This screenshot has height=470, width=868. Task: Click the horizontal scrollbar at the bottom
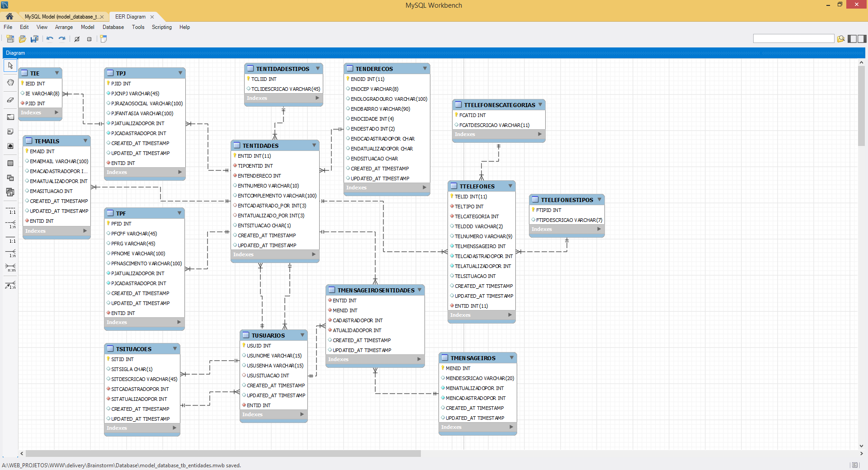(223, 453)
